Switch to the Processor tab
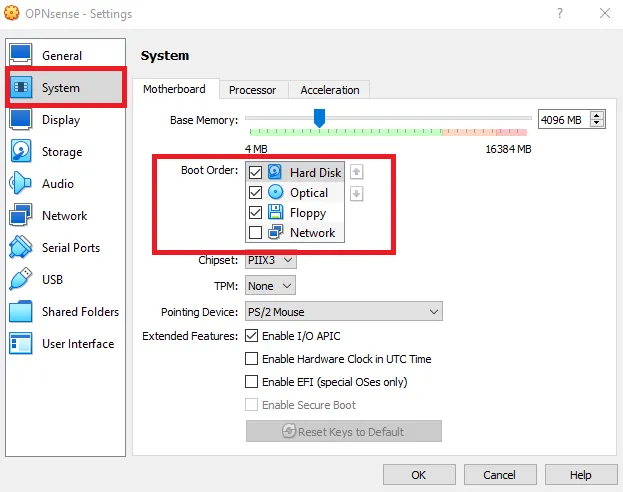Screen dimensions: 623x492 tap(252, 90)
